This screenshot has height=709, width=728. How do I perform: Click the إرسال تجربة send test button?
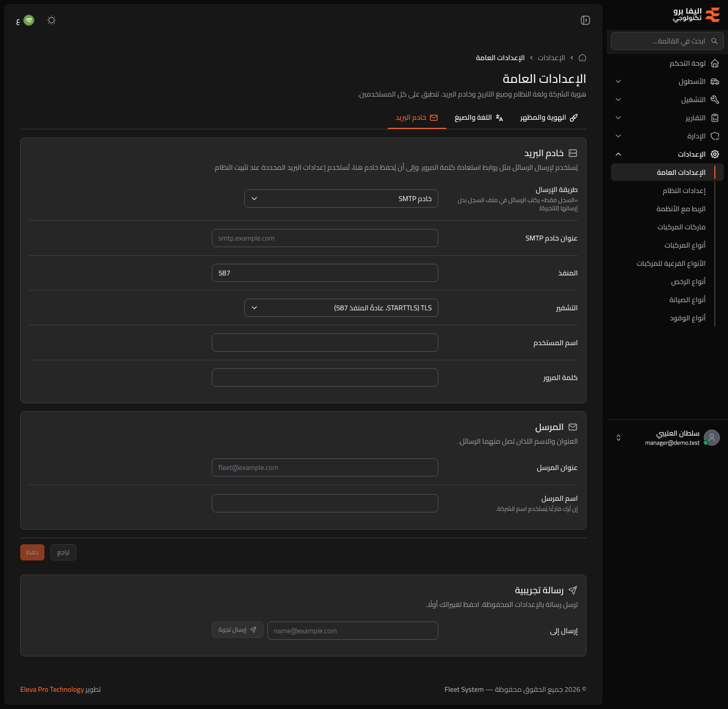pyautogui.click(x=238, y=630)
